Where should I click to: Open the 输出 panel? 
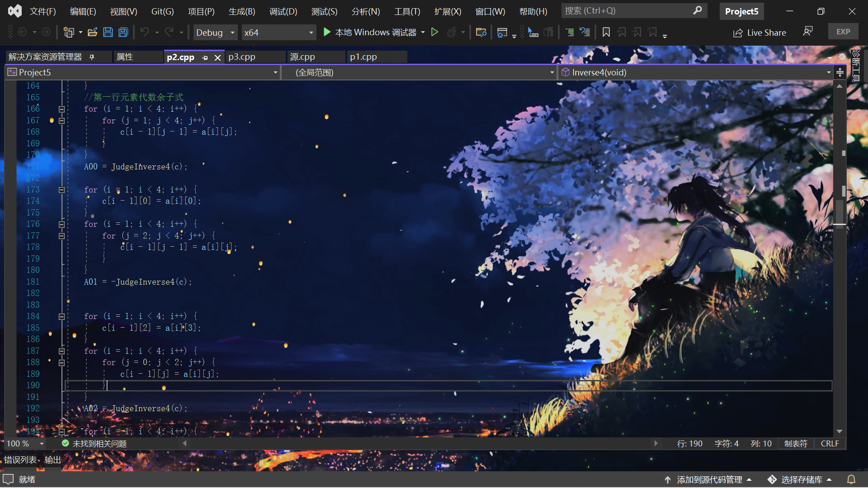click(52, 460)
